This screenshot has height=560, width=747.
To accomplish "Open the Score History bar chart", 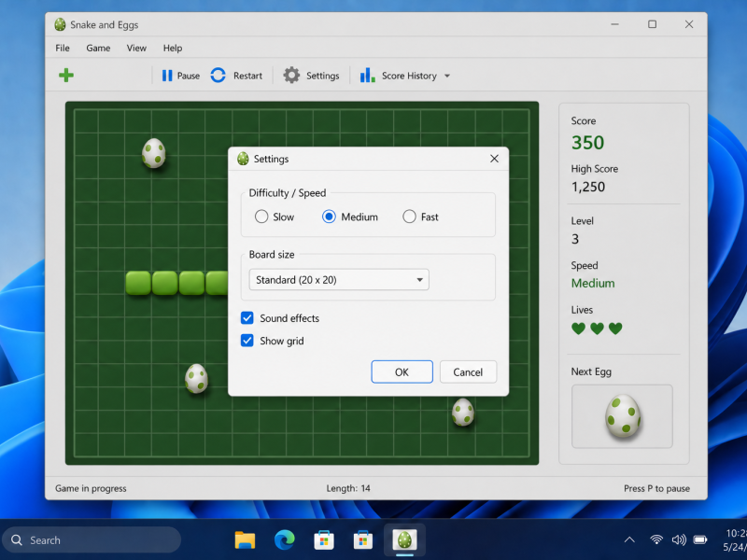I will click(367, 76).
